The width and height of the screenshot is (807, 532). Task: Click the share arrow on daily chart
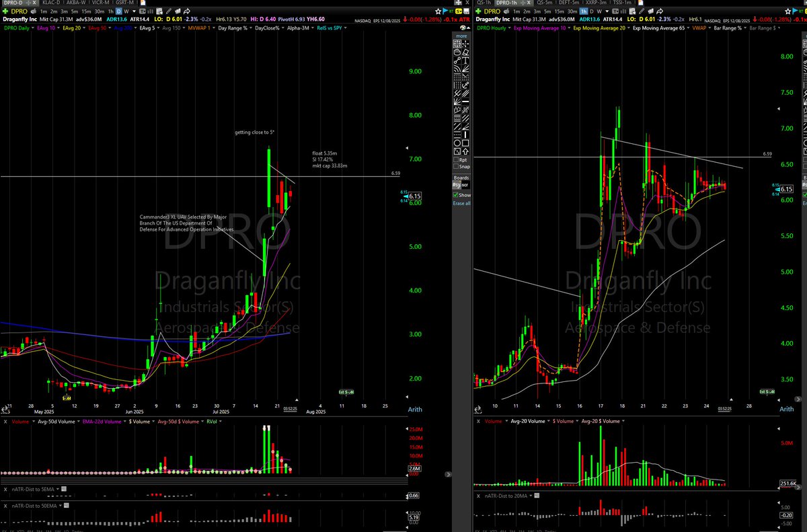(187, 11)
